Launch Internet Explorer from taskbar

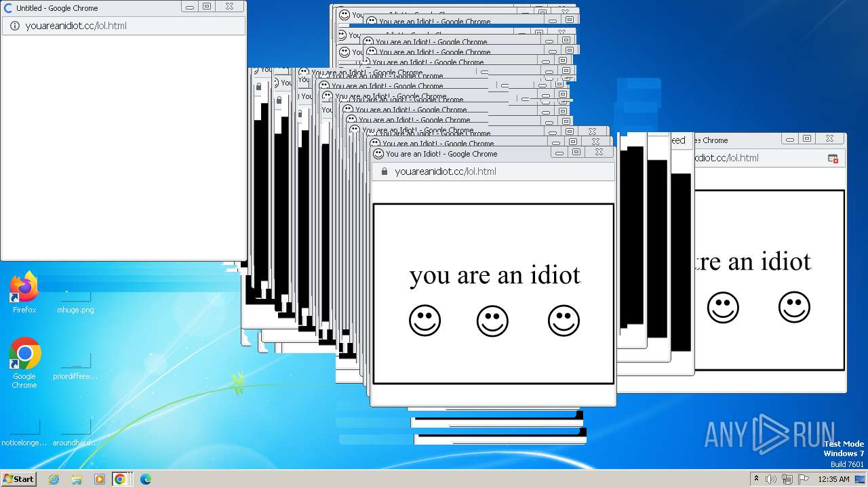[x=54, y=479]
